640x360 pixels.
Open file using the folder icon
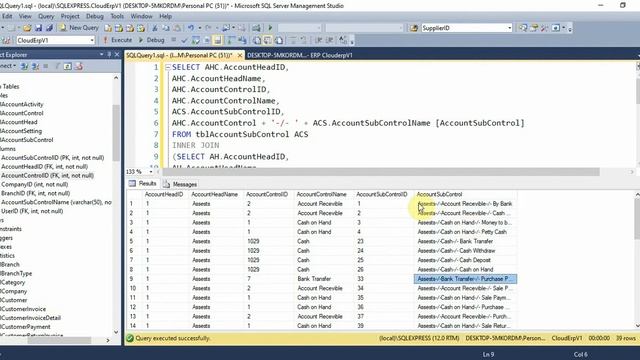27,28
